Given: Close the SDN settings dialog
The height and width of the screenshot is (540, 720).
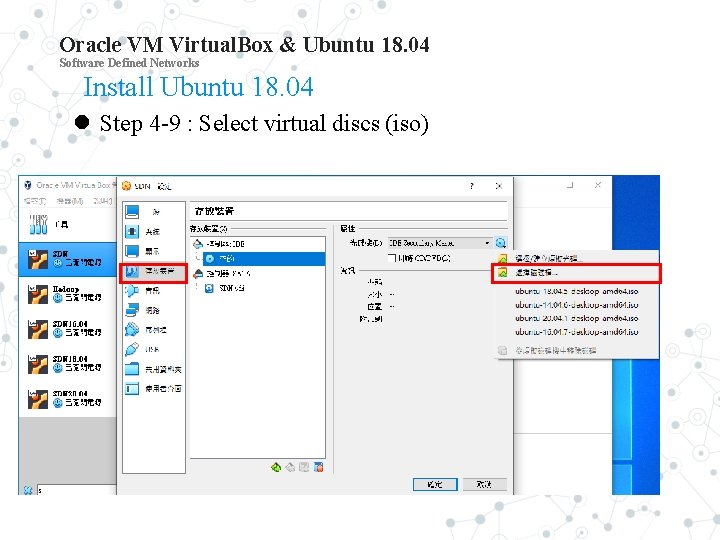Looking at the screenshot, I should (x=499, y=186).
